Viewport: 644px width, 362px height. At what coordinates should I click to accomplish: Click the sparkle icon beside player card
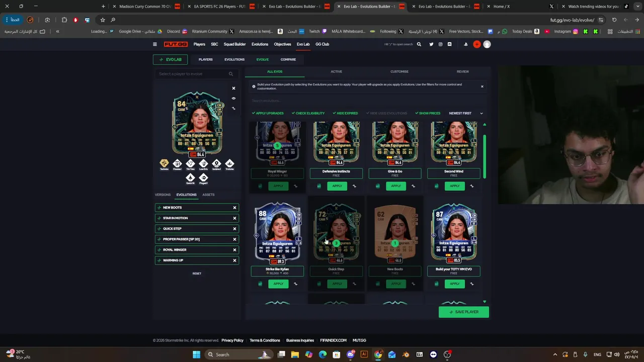click(x=233, y=108)
